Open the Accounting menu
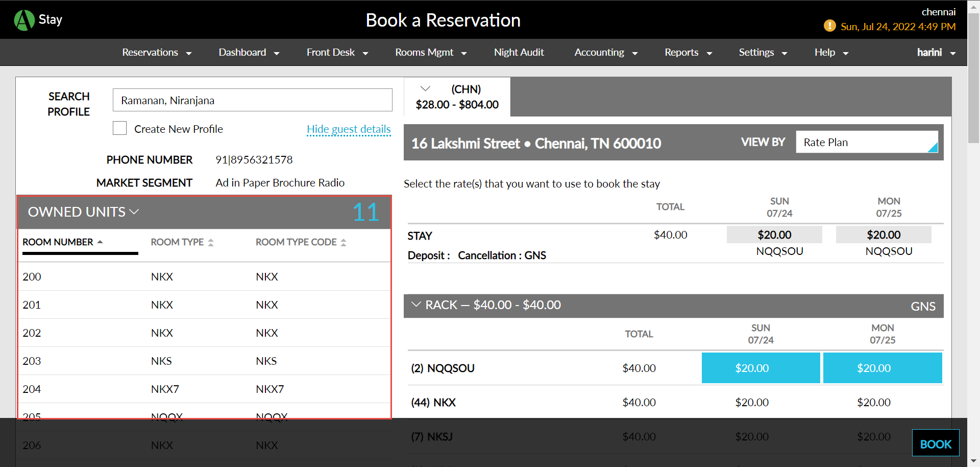This screenshot has height=467, width=980. pos(606,52)
